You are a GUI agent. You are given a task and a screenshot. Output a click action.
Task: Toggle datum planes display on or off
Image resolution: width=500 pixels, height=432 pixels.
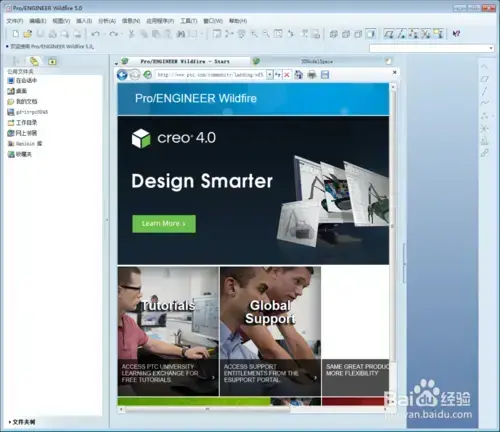click(389, 34)
